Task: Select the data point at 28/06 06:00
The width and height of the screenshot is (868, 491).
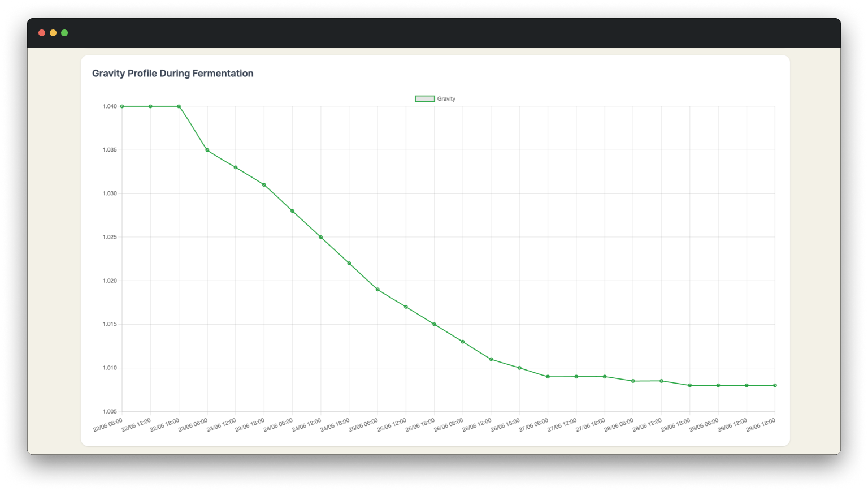Action: (633, 381)
